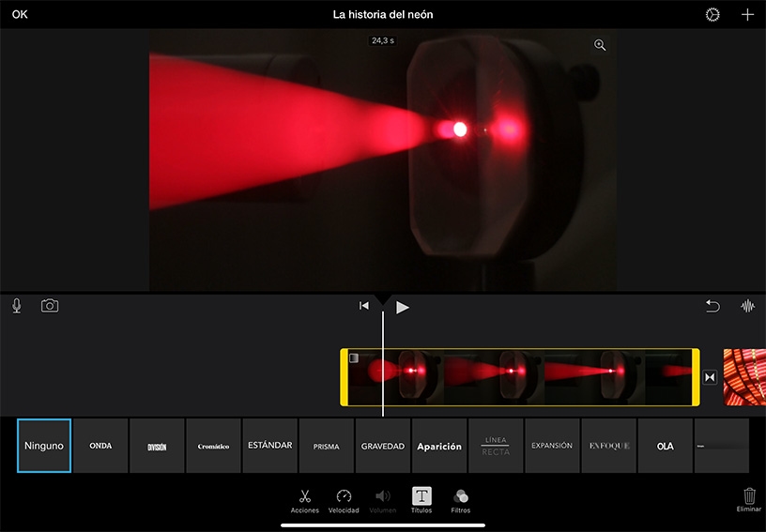Image resolution: width=766 pixels, height=532 pixels.
Task: Click the 24,3 s duration label
Action: point(382,40)
